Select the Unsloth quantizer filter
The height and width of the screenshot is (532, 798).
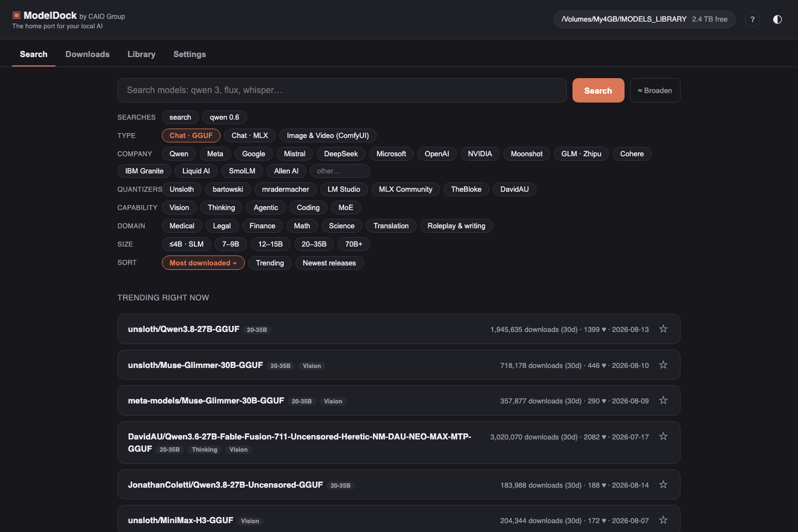(x=182, y=190)
